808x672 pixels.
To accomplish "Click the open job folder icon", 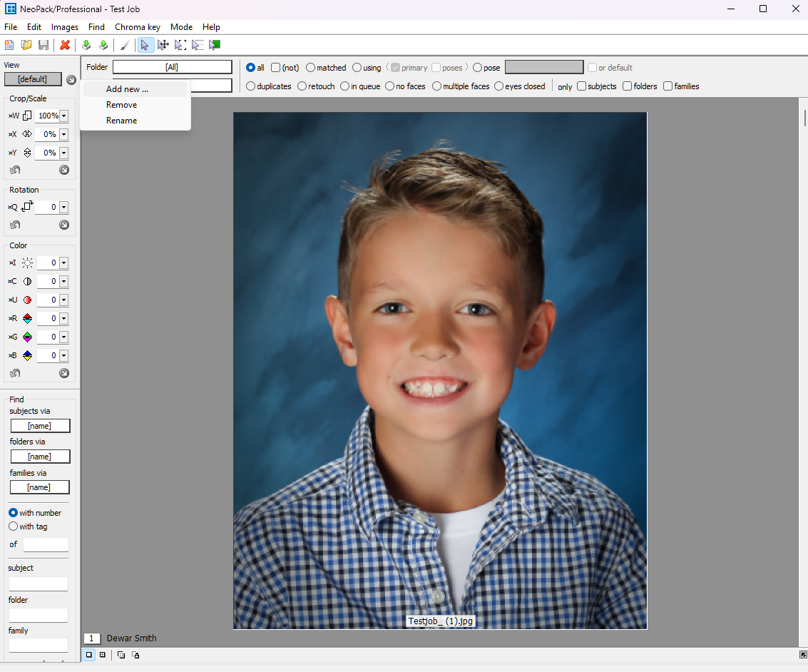I will click(x=26, y=46).
